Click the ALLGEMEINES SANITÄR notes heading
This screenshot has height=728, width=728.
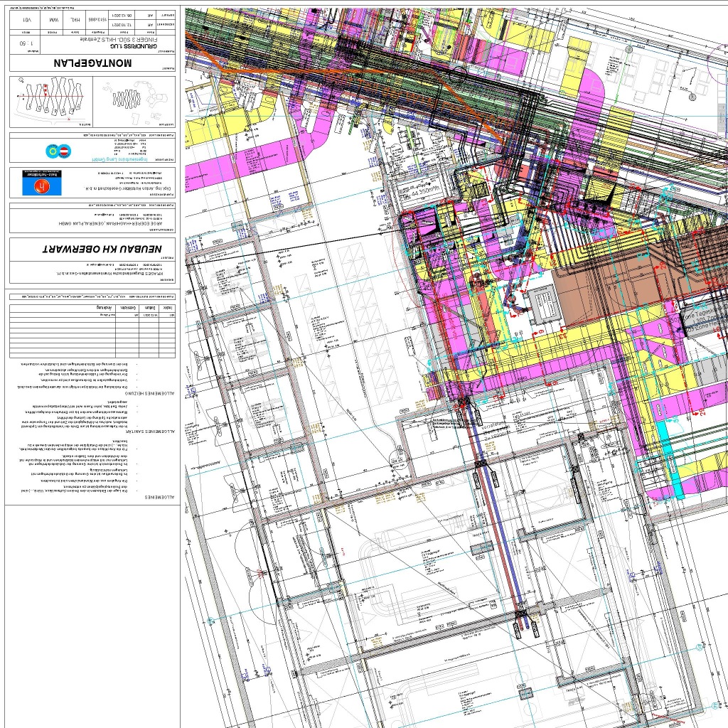150,432
